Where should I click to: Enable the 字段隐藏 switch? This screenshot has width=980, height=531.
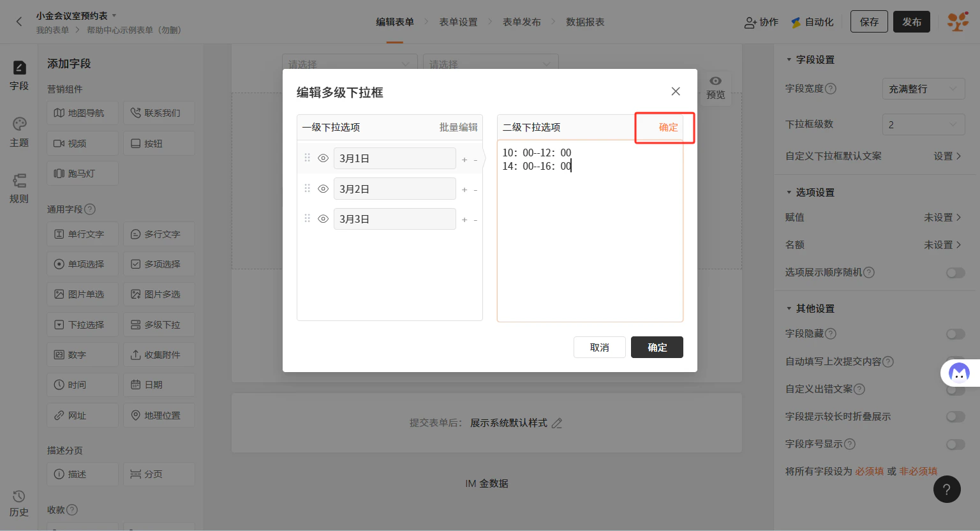point(955,334)
